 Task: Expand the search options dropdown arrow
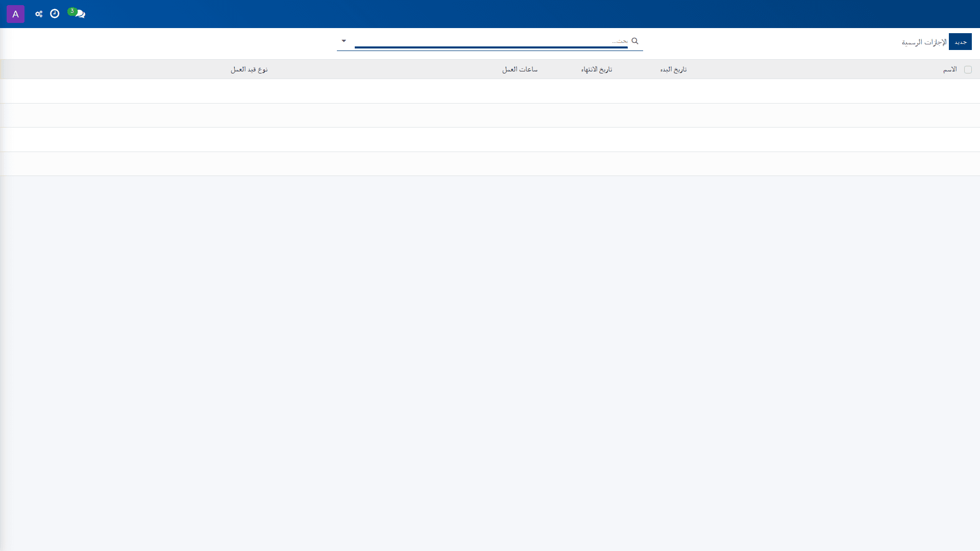(344, 41)
